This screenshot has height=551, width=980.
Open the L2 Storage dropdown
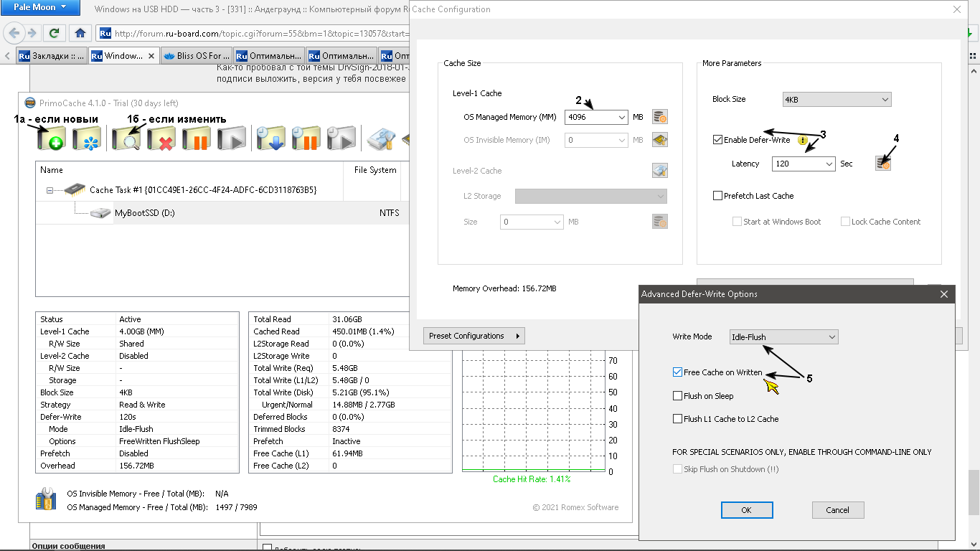tap(591, 196)
